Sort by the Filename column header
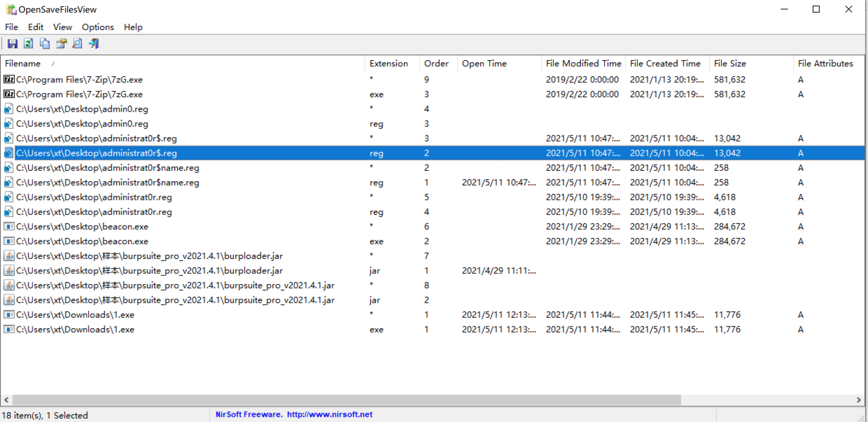The image size is (868, 422). (183, 64)
